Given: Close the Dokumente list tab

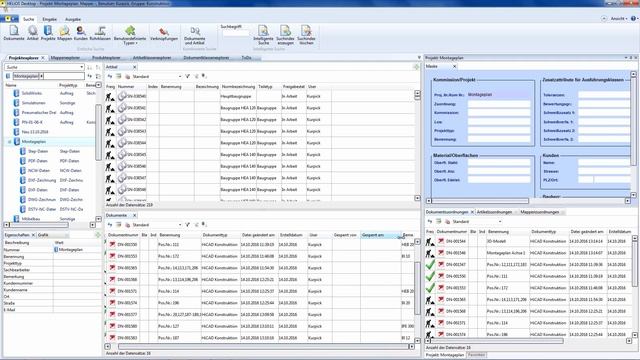Looking at the screenshot, I should tap(134, 215).
